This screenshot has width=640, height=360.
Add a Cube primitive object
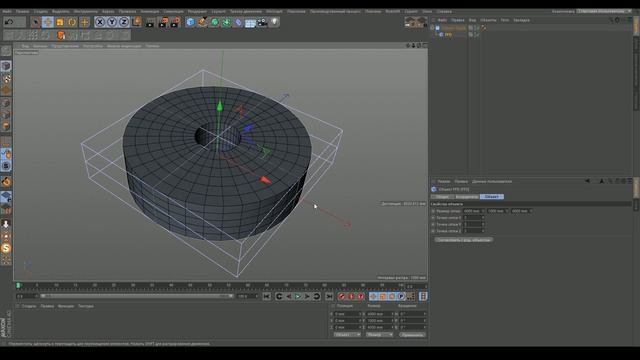click(190, 22)
